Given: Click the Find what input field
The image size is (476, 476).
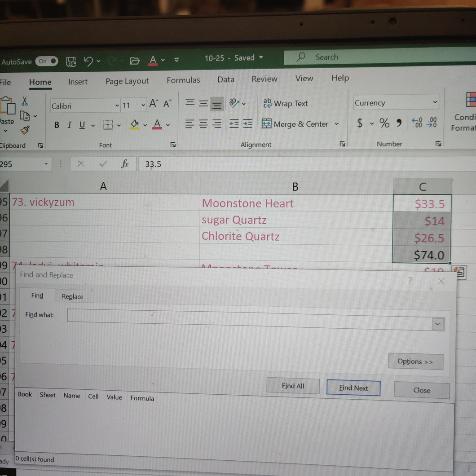Looking at the screenshot, I should (x=250, y=319).
